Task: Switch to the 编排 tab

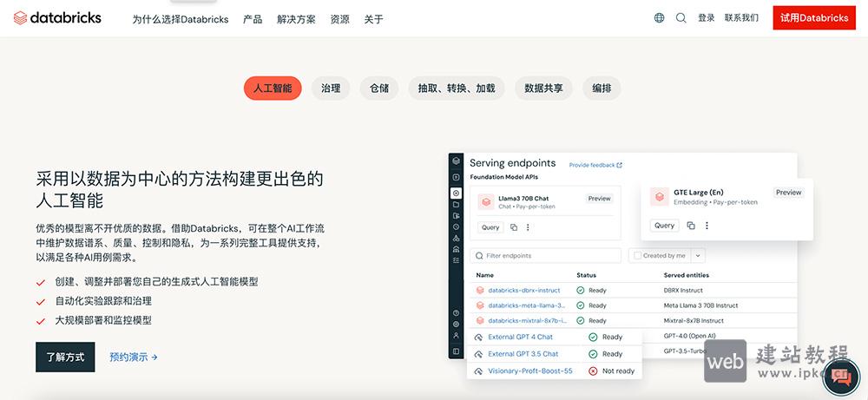Action: 602,88
